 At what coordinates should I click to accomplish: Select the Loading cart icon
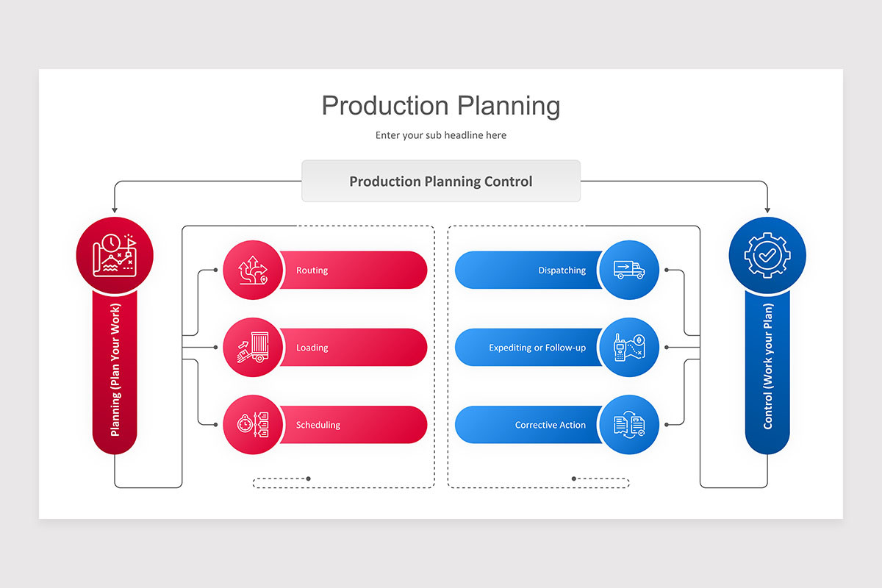251,348
